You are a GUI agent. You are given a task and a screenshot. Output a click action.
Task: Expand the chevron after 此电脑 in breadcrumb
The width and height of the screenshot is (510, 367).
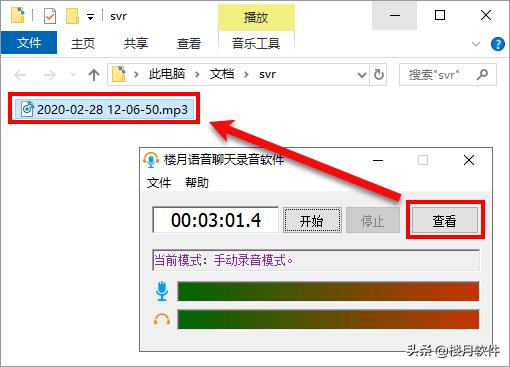197,74
